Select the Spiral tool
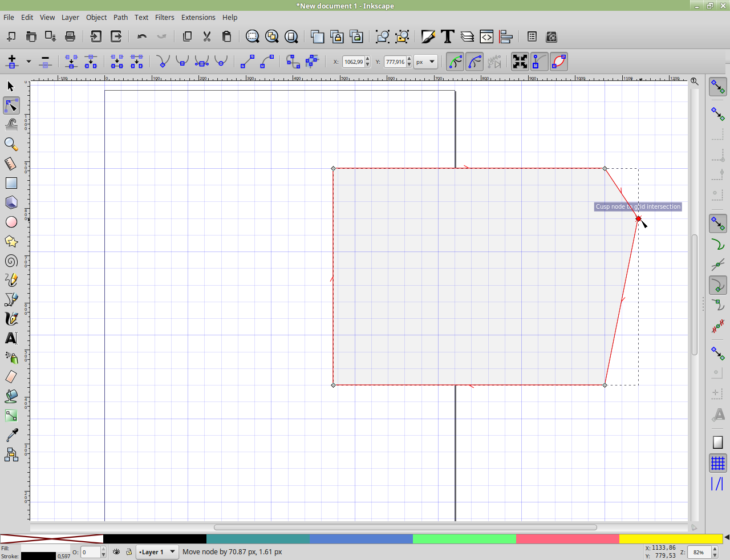This screenshot has width=730, height=560. [11, 261]
